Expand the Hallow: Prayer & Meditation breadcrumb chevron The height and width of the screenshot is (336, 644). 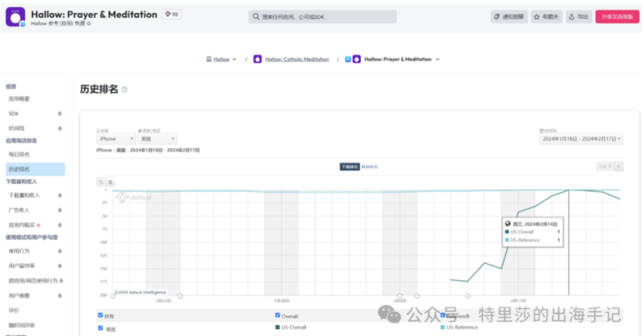click(438, 59)
